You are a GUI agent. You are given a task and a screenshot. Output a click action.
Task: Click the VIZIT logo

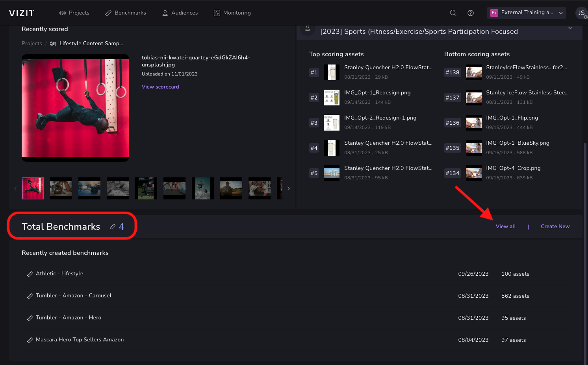pos(22,13)
